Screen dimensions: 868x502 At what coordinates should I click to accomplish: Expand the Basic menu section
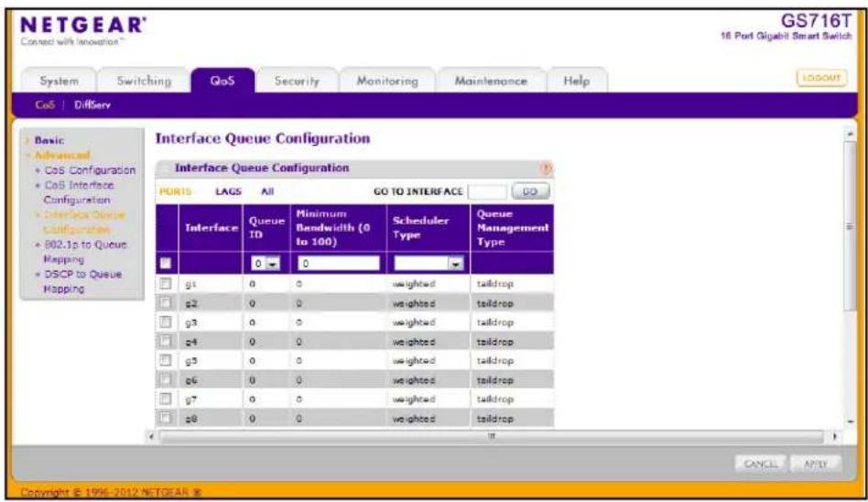(49, 141)
